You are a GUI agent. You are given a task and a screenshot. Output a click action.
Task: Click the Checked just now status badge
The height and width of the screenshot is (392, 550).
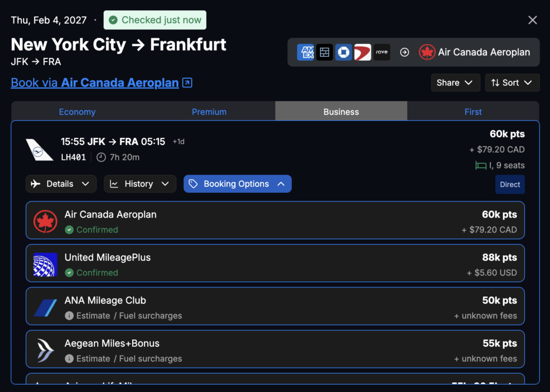click(155, 20)
